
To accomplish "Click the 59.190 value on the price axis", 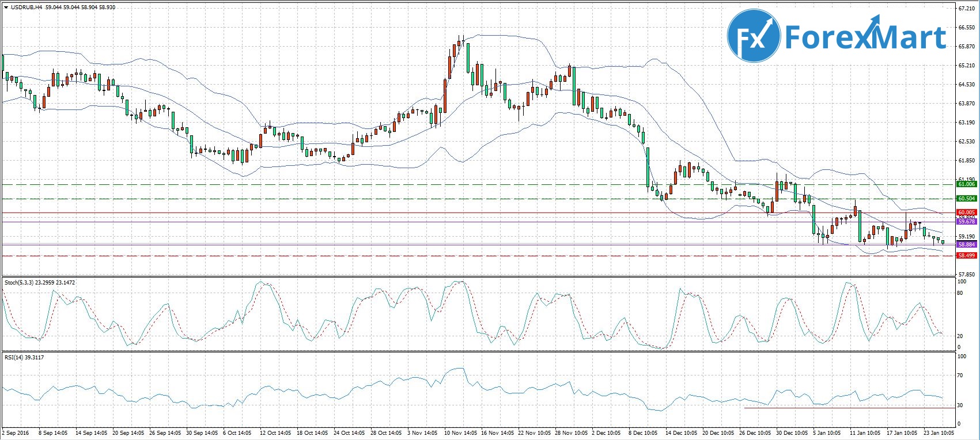I will pos(966,237).
